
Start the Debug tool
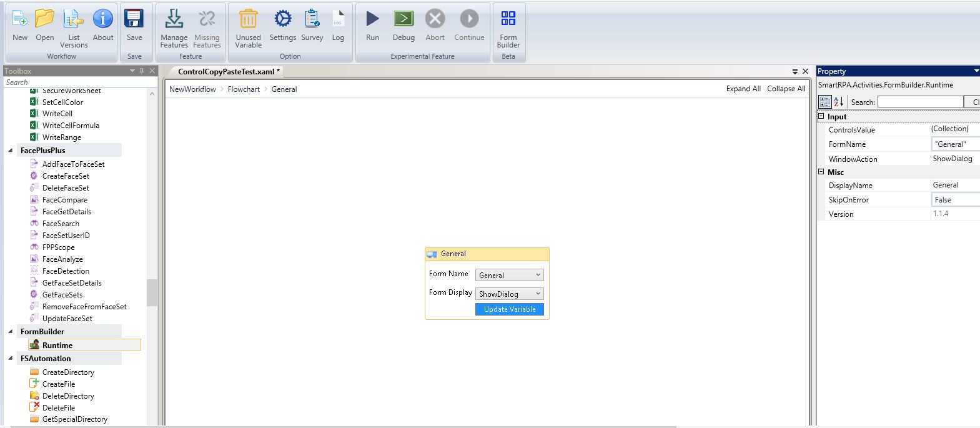(403, 19)
